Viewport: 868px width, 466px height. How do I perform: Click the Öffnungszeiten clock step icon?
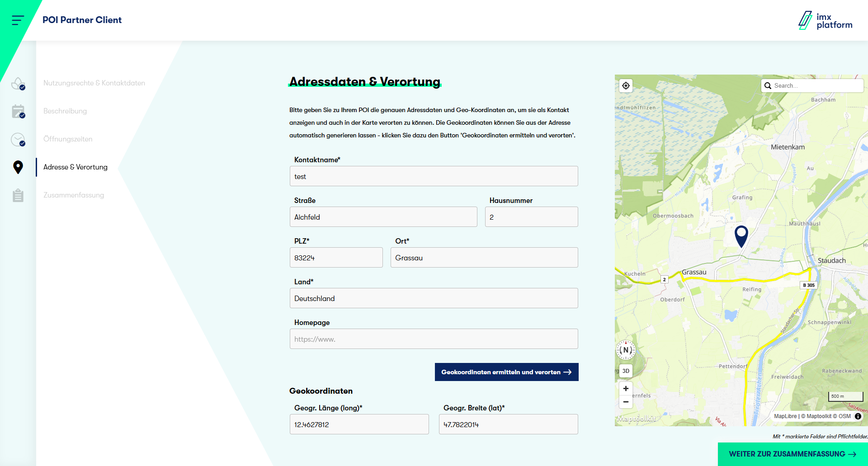[x=18, y=140]
